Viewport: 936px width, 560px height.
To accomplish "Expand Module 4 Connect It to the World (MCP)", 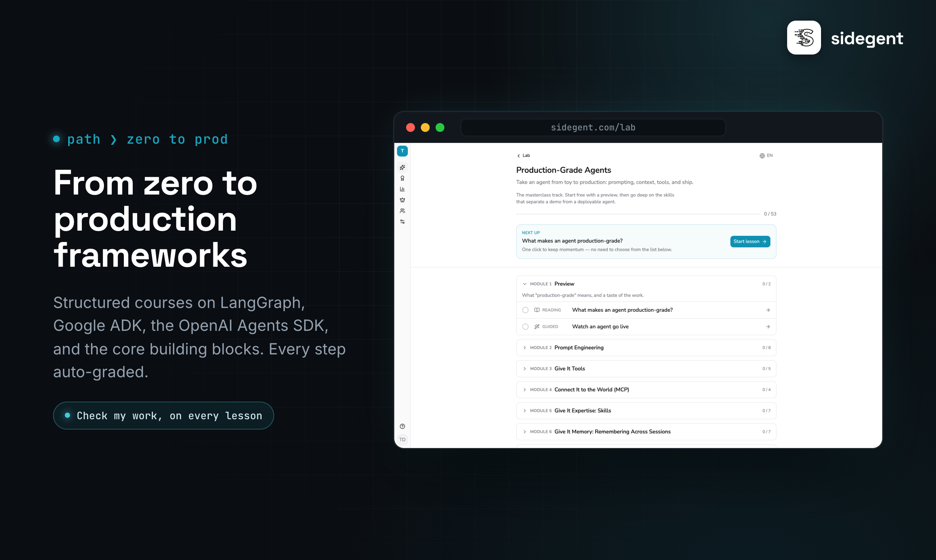I will (646, 389).
